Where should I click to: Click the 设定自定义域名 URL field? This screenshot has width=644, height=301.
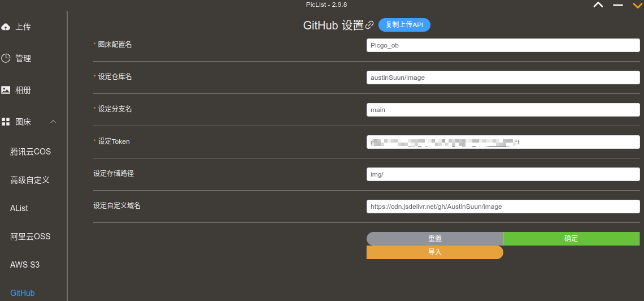[503, 207]
